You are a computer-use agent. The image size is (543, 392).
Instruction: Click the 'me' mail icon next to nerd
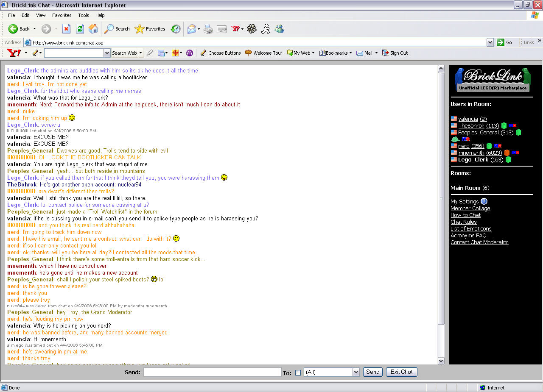497,146
